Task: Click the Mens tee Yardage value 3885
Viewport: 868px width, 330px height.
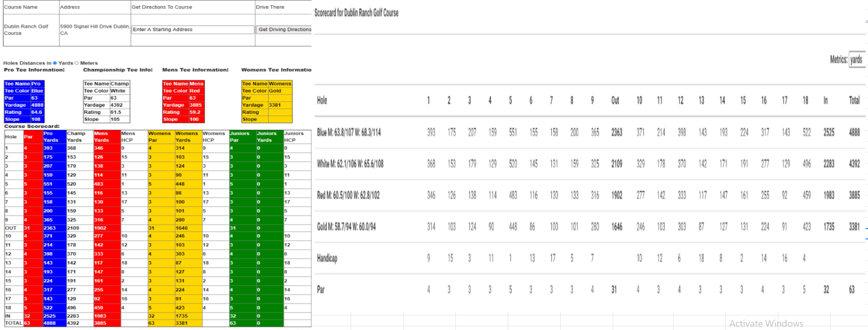Action: tap(196, 105)
